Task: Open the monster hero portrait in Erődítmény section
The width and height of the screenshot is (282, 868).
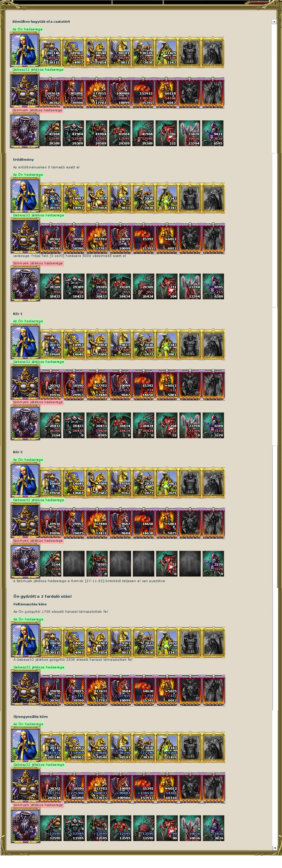Action: click(25, 283)
